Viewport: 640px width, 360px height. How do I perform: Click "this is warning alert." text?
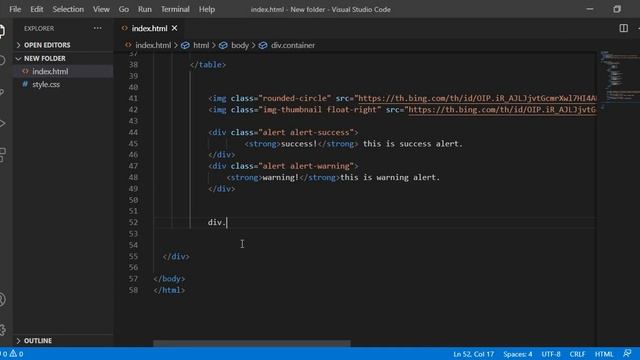tap(390, 178)
